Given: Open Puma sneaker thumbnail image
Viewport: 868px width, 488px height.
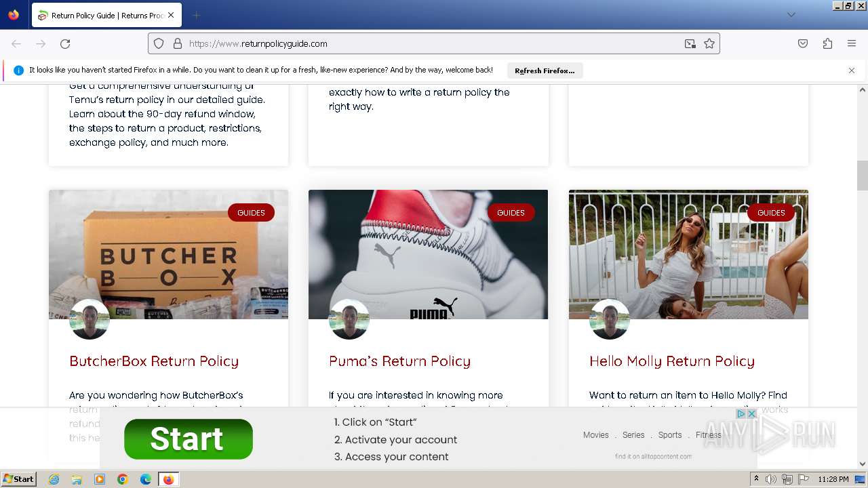Looking at the screenshot, I should [428, 254].
